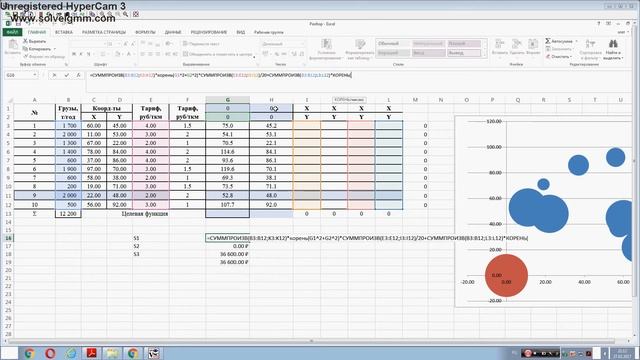Image resolution: width=640 pixels, height=360 pixels.
Task: Open Opera browser from taskbar
Action: click(x=50, y=353)
